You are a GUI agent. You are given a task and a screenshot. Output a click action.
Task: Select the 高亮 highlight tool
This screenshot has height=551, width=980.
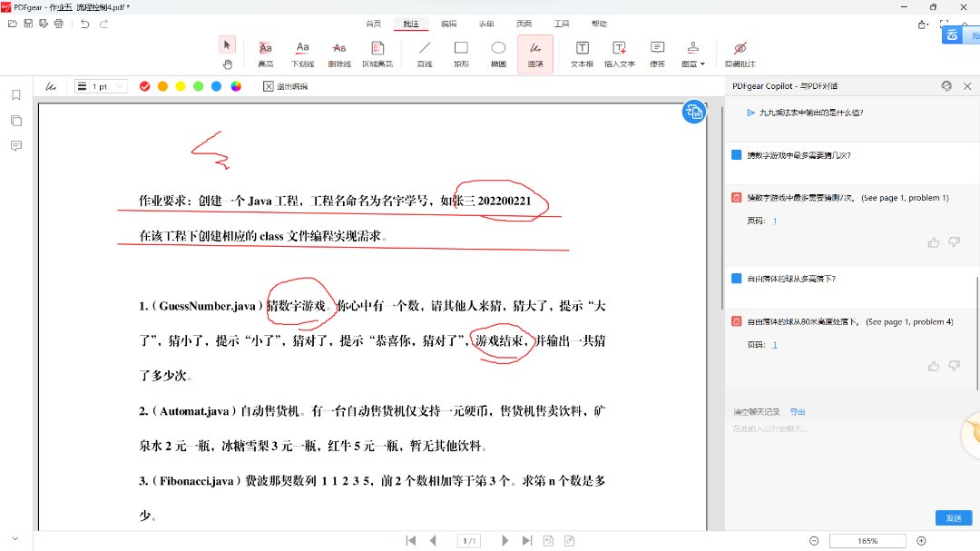(x=265, y=53)
